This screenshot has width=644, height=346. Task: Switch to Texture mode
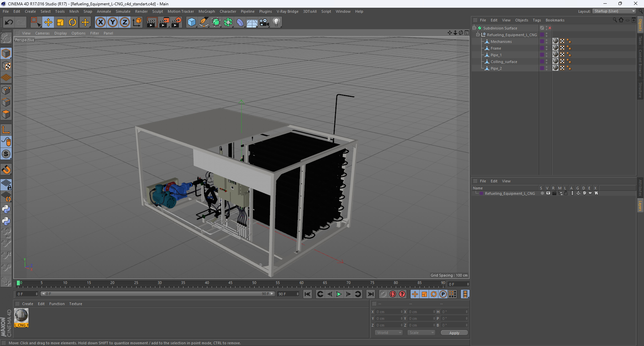6,66
